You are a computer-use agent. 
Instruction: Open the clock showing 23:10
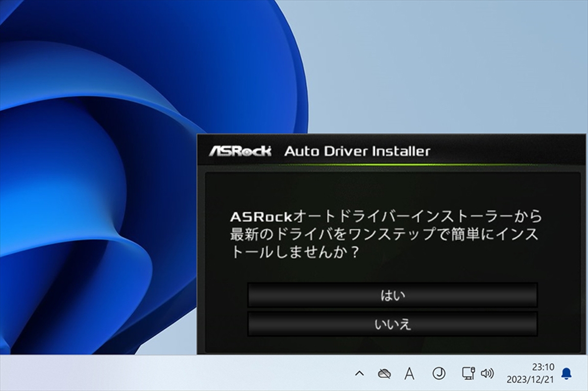click(543, 367)
